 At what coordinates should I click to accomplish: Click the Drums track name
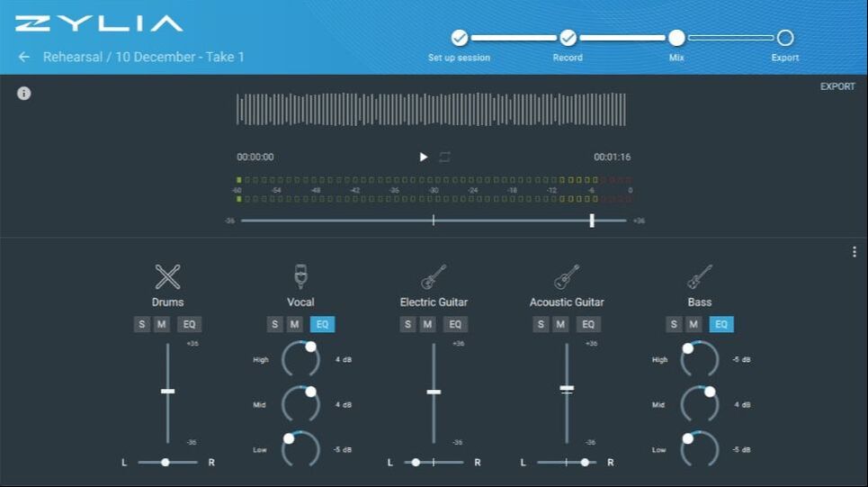pos(167,302)
